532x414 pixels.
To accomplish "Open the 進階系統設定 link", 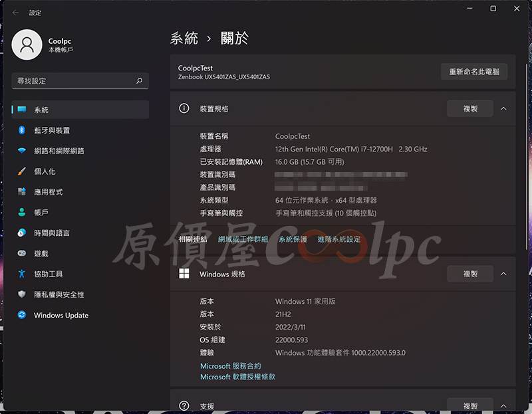I will click(x=339, y=239).
